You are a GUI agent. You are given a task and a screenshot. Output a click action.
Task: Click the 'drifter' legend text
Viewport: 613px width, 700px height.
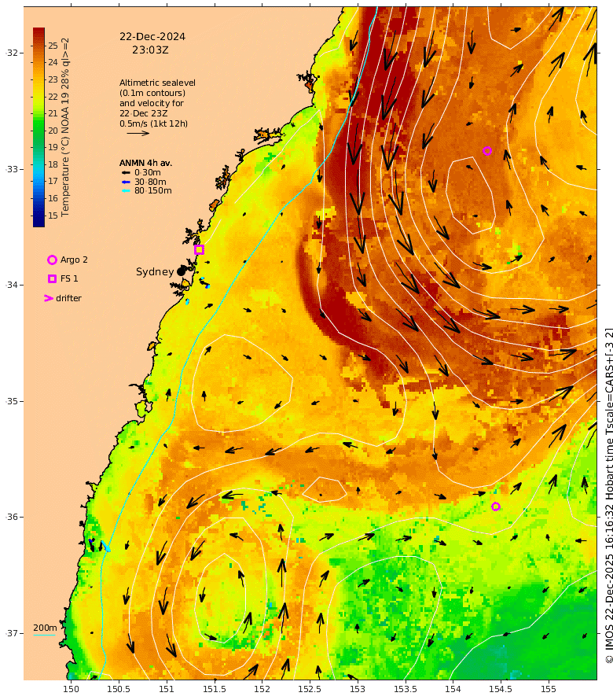68,298
